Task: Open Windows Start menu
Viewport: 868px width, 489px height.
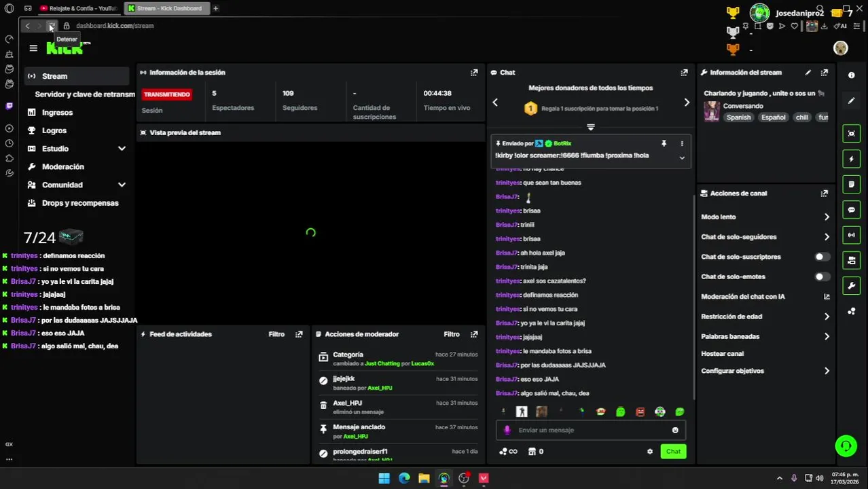Action: [384, 478]
